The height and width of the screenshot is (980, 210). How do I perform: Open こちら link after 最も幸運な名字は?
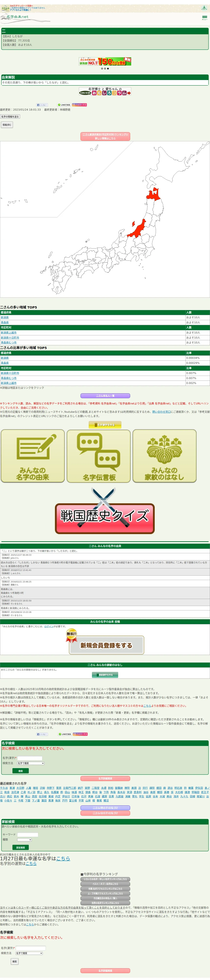(x=63, y=859)
